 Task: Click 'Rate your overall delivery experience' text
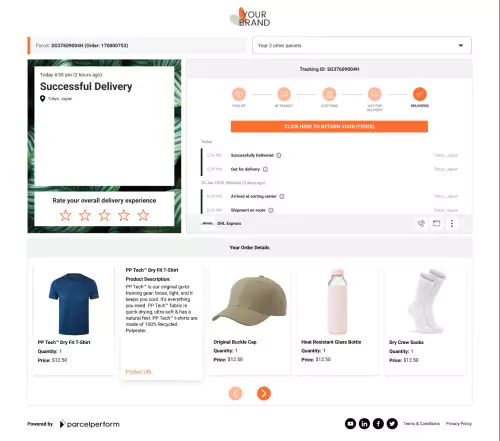click(x=104, y=200)
